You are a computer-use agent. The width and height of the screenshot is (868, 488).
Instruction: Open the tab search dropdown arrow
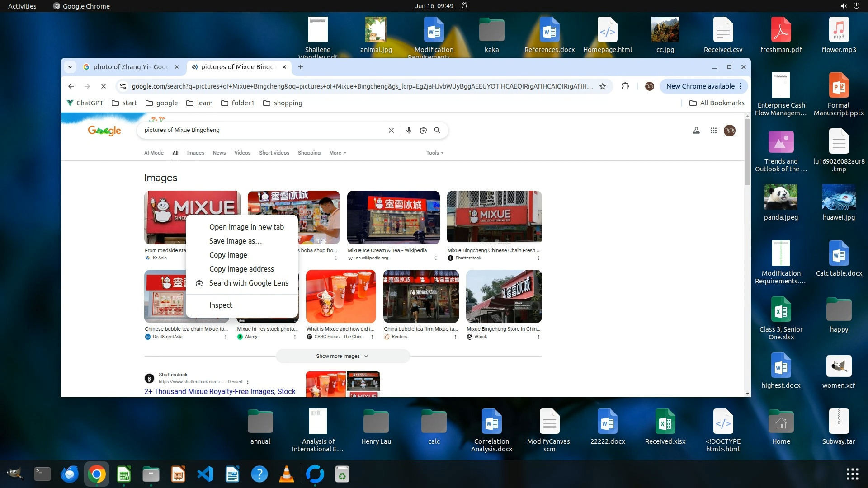[x=70, y=67]
